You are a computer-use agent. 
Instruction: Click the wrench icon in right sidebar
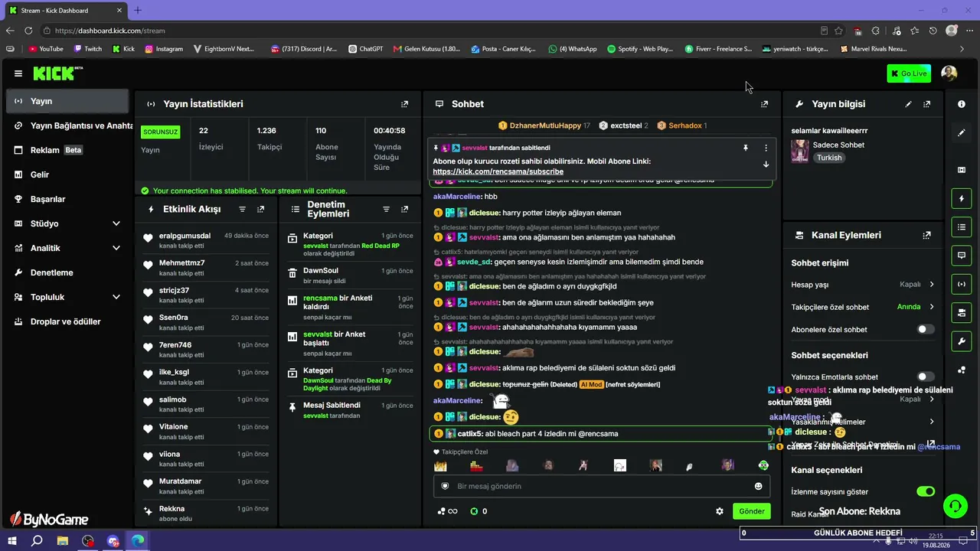(962, 341)
